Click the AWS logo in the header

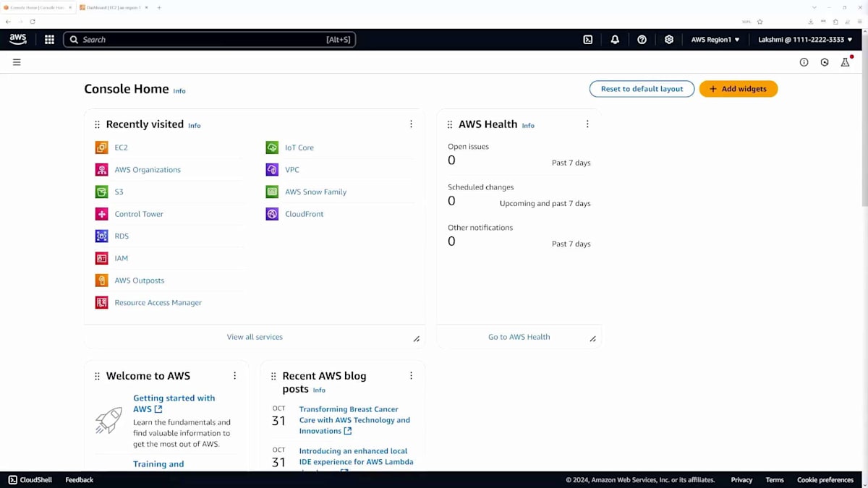click(18, 40)
